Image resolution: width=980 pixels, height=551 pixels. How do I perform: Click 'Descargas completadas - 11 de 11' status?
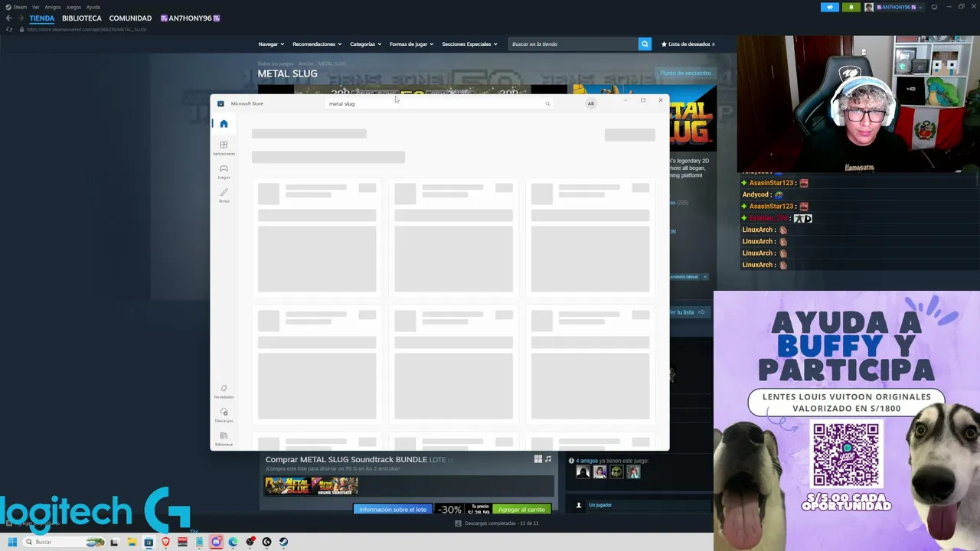[x=497, y=523]
